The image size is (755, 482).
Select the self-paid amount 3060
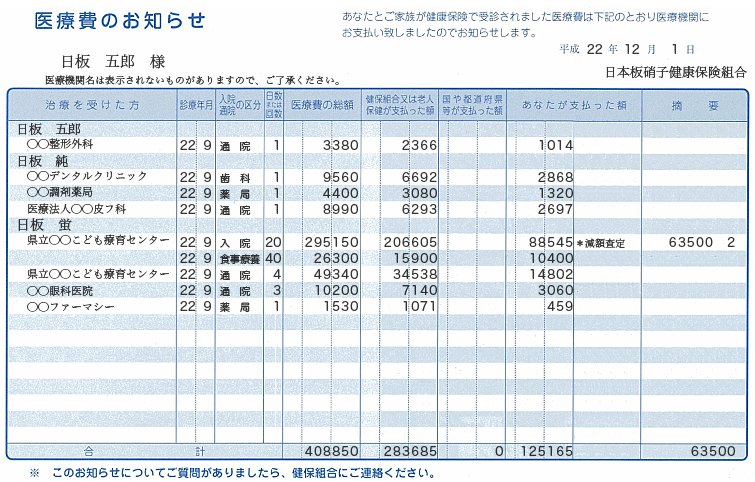coord(555,290)
